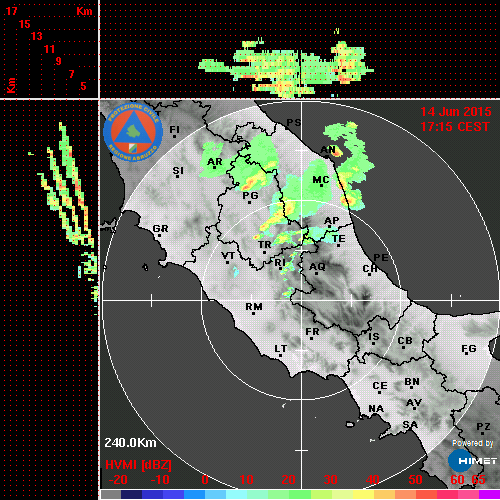Select the yellow swatch on the color bar
This screenshot has width=500, height=500.
pos(363,494)
